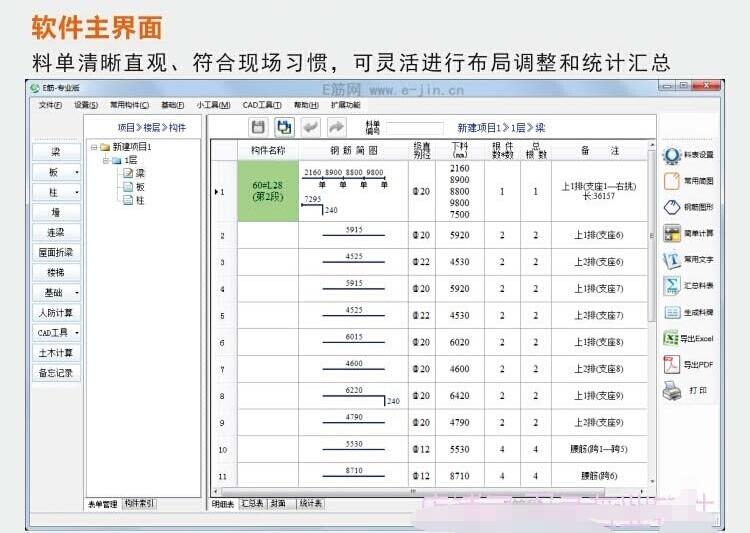Click the undo arrow icon
Image resolution: width=750 pixels, height=533 pixels.
pos(310,127)
